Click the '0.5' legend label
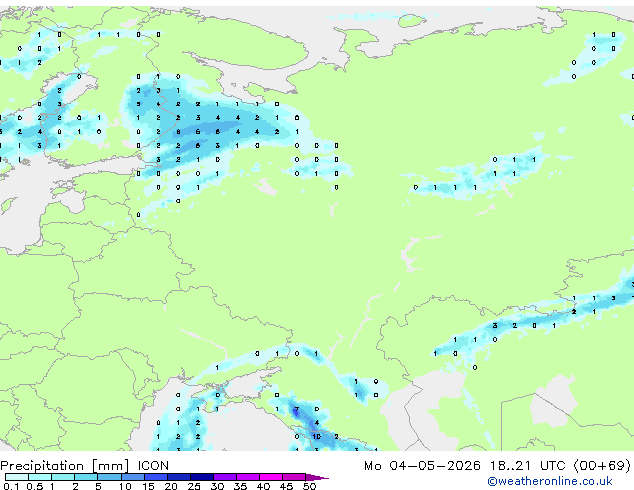 (x=34, y=486)
